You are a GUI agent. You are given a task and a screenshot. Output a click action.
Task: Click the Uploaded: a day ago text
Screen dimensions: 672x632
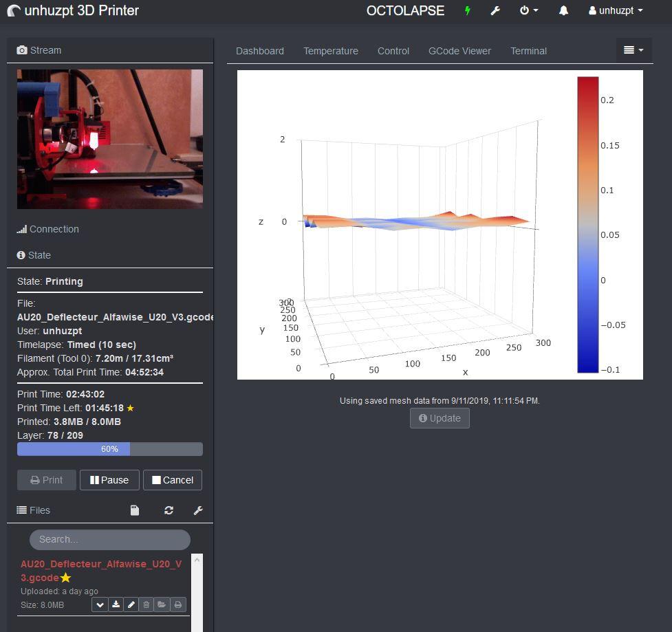click(x=59, y=591)
